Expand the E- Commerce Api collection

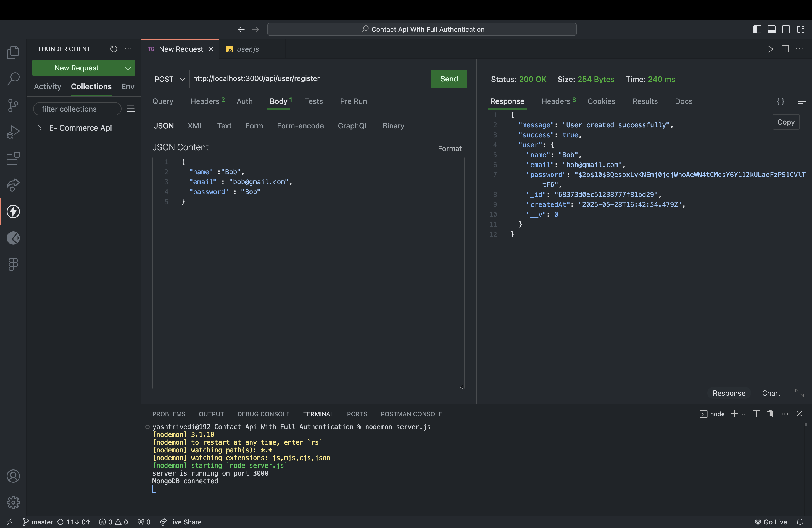40,128
